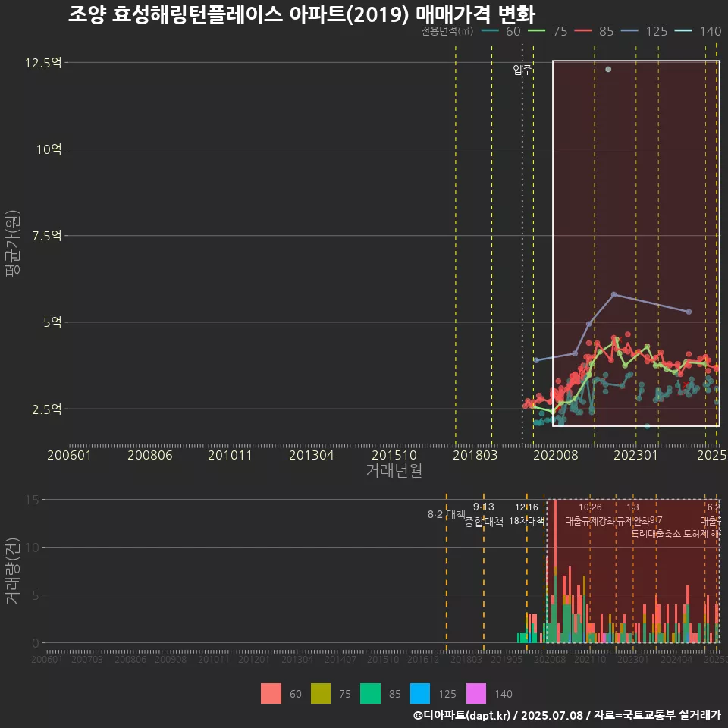Click the 202110 label on the volume chart axis

(x=590, y=659)
